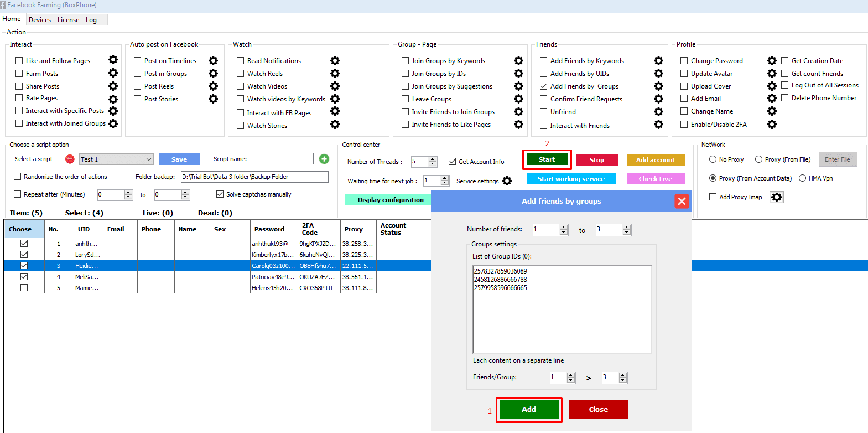868x433 pixels.
Task: Click the green add script plus icon
Action: click(x=324, y=159)
